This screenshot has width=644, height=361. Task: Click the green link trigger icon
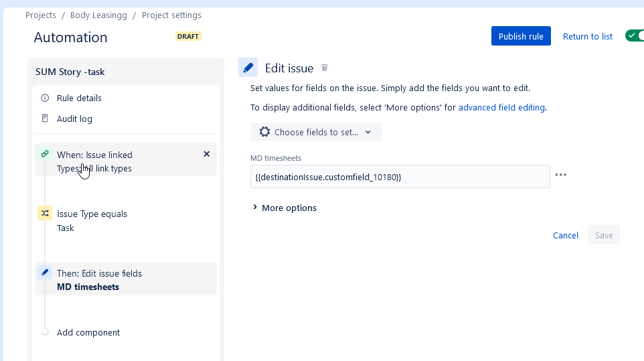pos(45,154)
